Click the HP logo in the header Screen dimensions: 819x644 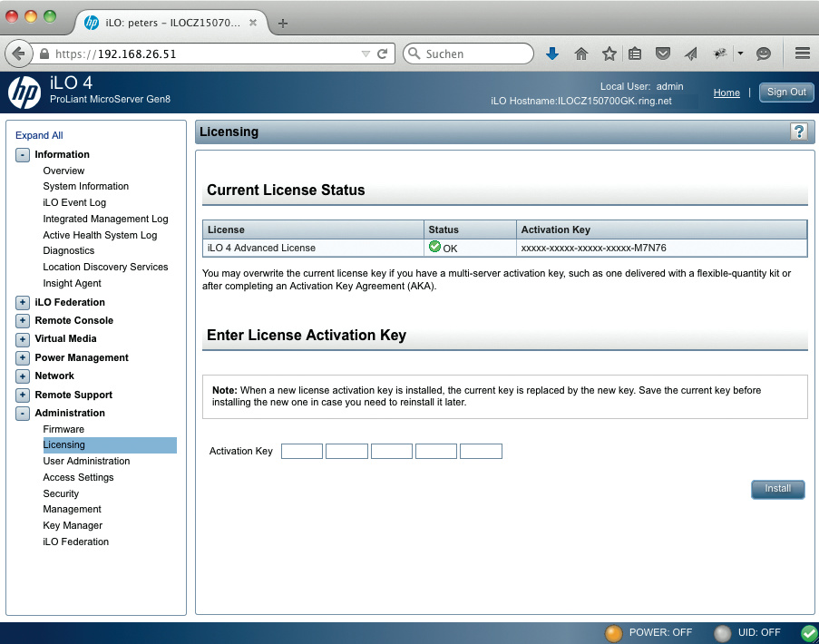[24, 93]
